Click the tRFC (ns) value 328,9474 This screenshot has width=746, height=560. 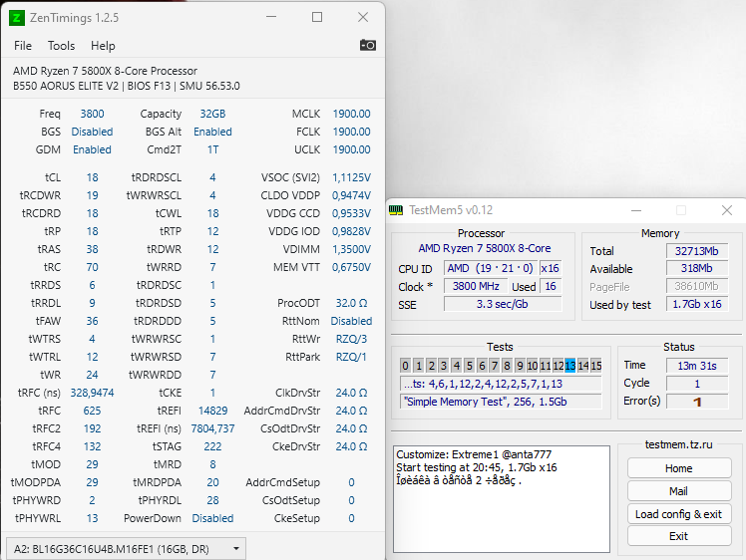(93, 393)
